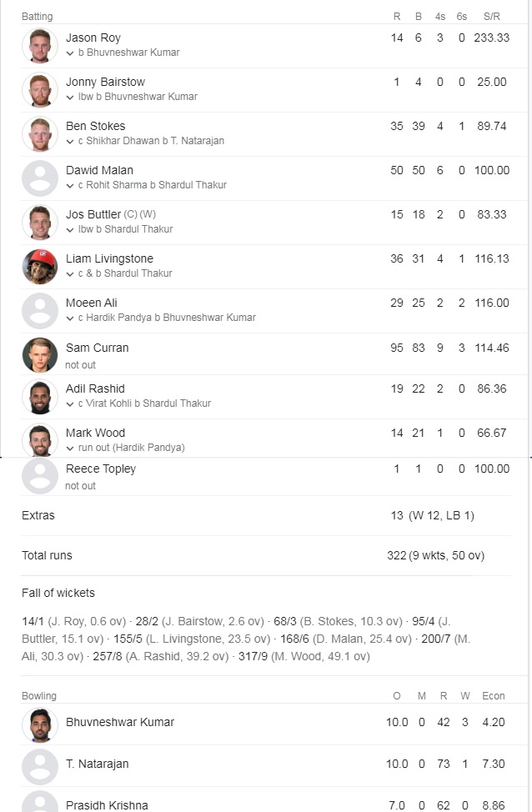
Task: Expand Ben Stokes dismissal chevron
Action: pos(70,141)
